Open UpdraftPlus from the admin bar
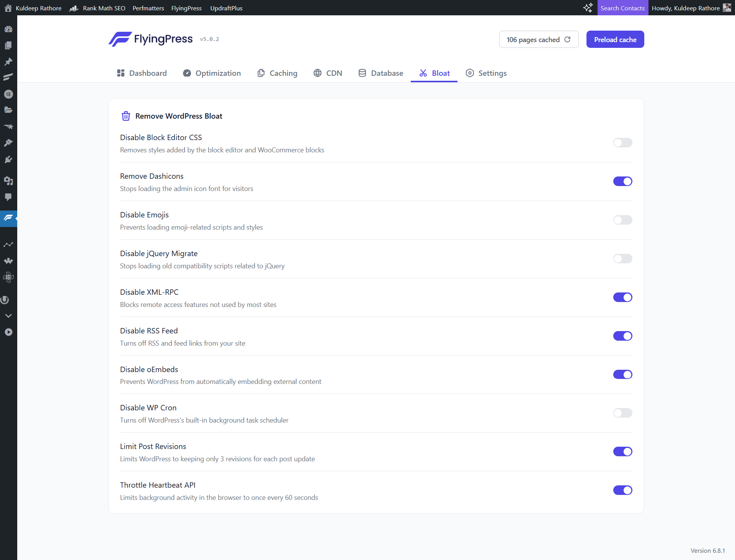 226,8
